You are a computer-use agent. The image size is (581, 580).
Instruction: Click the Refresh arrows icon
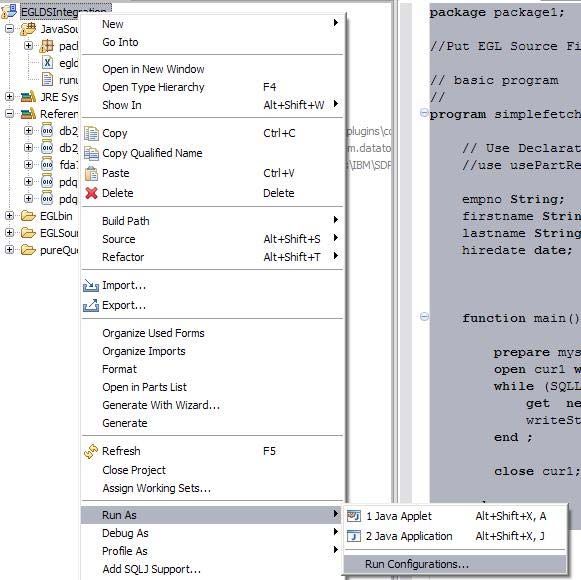pyautogui.click(x=91, y=451)
